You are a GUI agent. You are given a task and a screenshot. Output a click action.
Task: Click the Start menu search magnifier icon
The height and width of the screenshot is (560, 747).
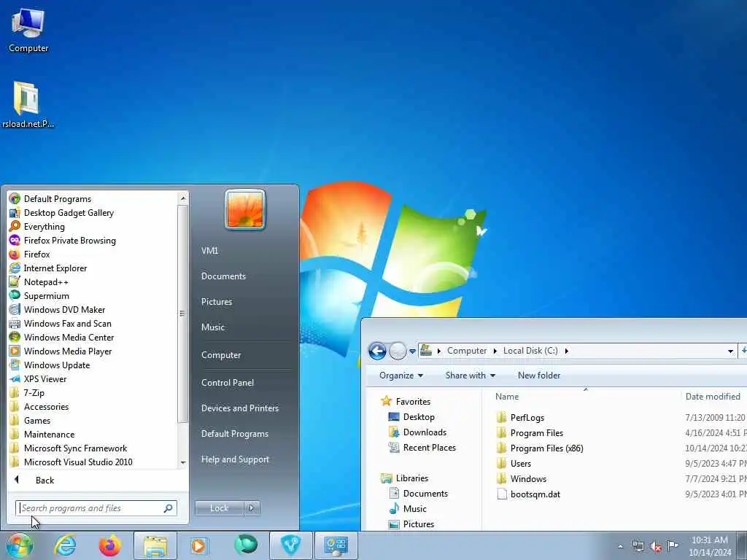tap(169, 508)
